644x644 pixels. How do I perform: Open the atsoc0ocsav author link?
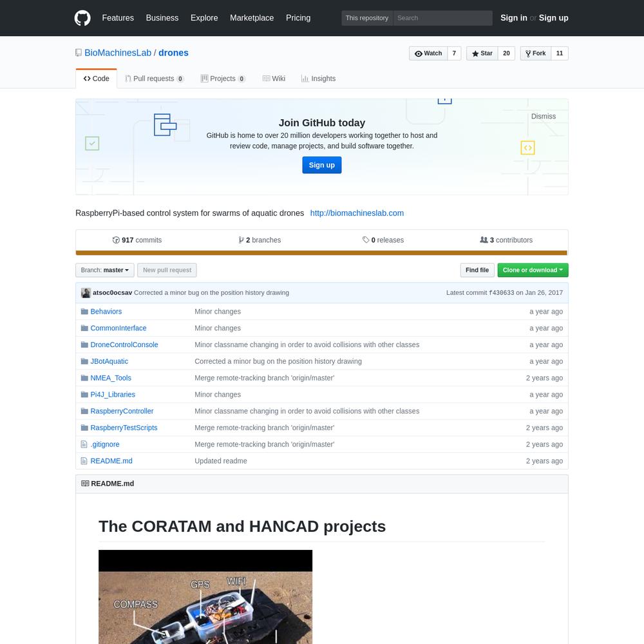112,293
